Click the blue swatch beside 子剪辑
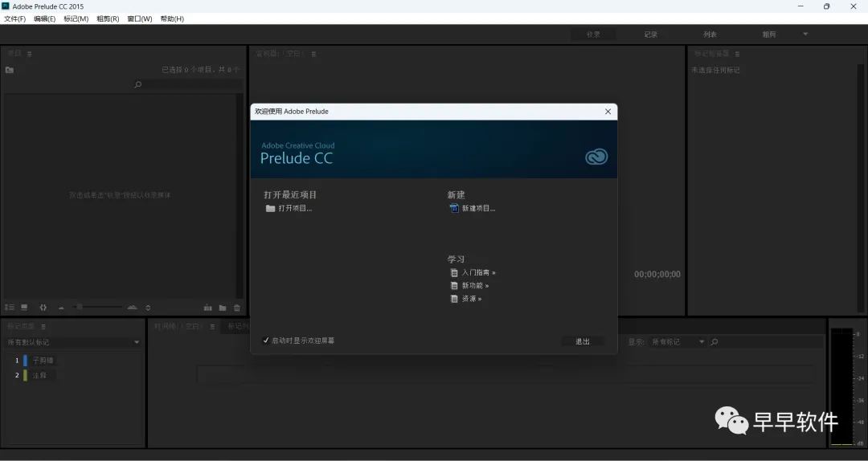This screenshot has height=461, width=868. pos(25,361)
